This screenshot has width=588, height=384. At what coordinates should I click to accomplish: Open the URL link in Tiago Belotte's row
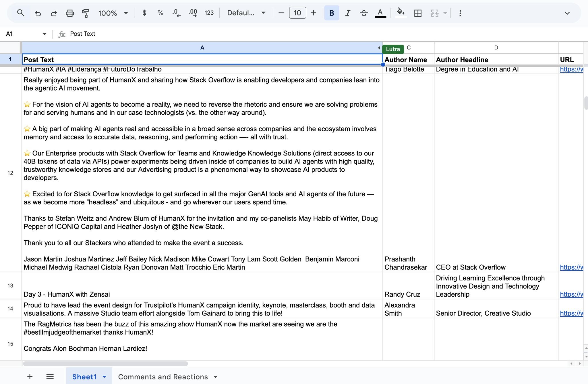coord(571,69)
